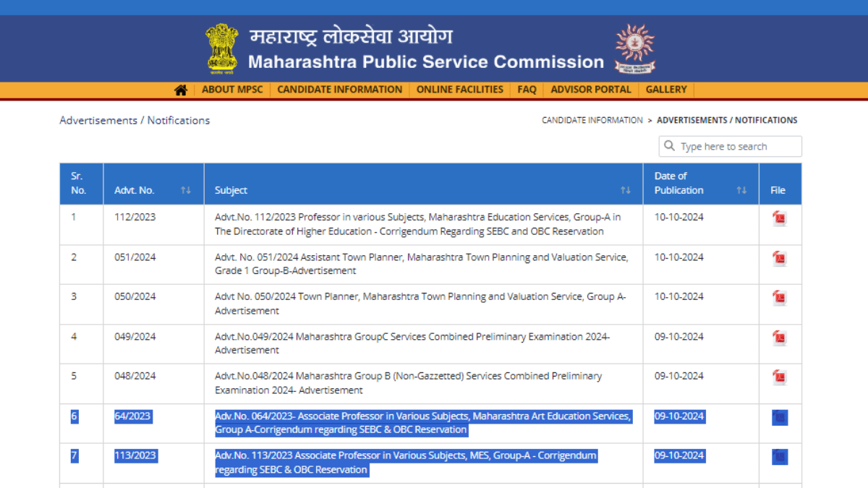Click the File column header
The width and height of the screenshot is (868, 488).
pos(780,184)
